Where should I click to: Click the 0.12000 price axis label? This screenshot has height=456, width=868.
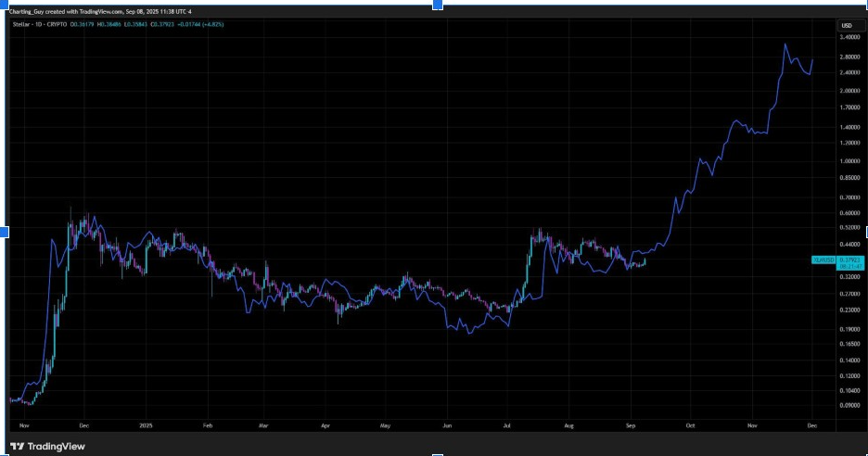tap(849, 376)
